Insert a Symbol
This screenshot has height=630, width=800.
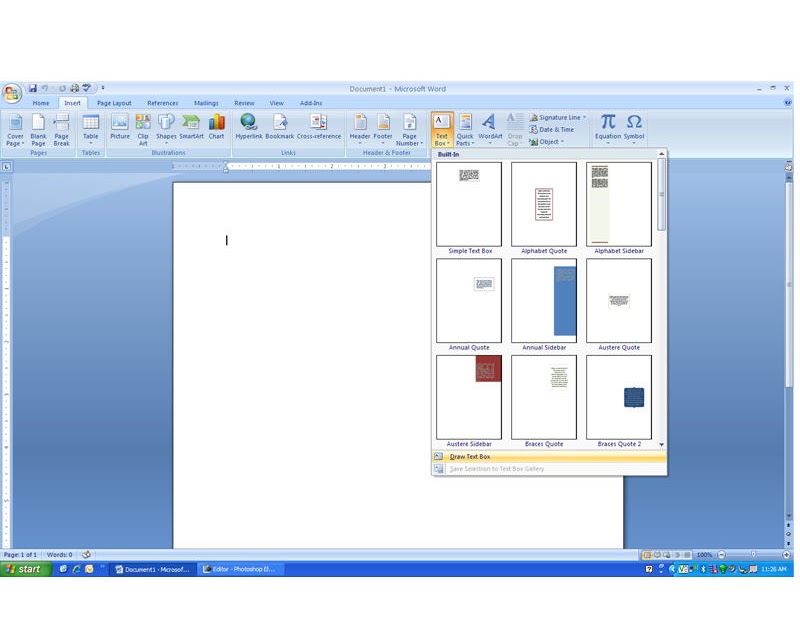[x=636, y=125]
